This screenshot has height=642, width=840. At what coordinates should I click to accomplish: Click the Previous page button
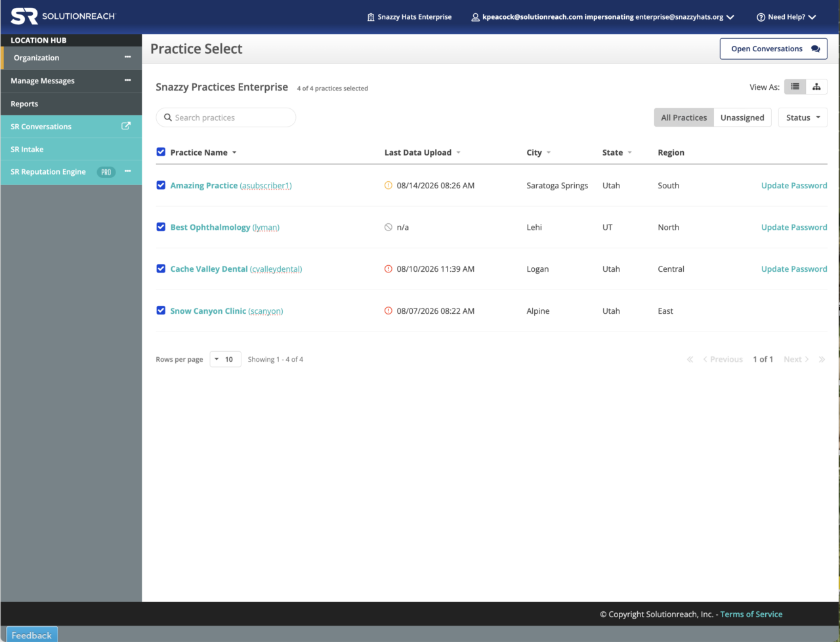(x=723, y=359)
